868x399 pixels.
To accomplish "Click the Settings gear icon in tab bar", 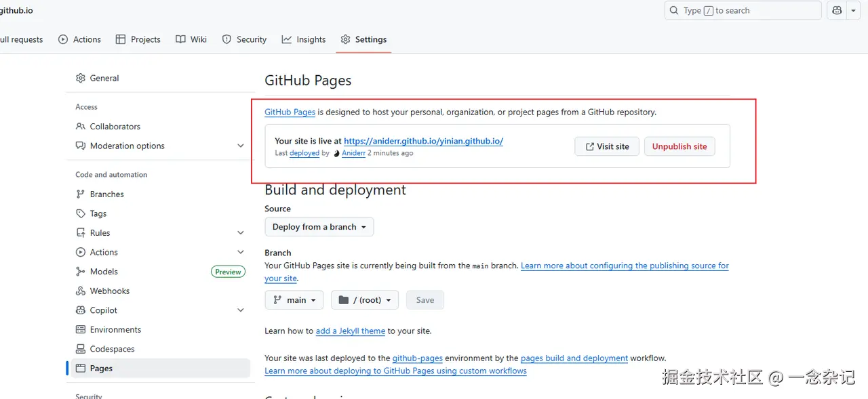I will click(346, 39).
